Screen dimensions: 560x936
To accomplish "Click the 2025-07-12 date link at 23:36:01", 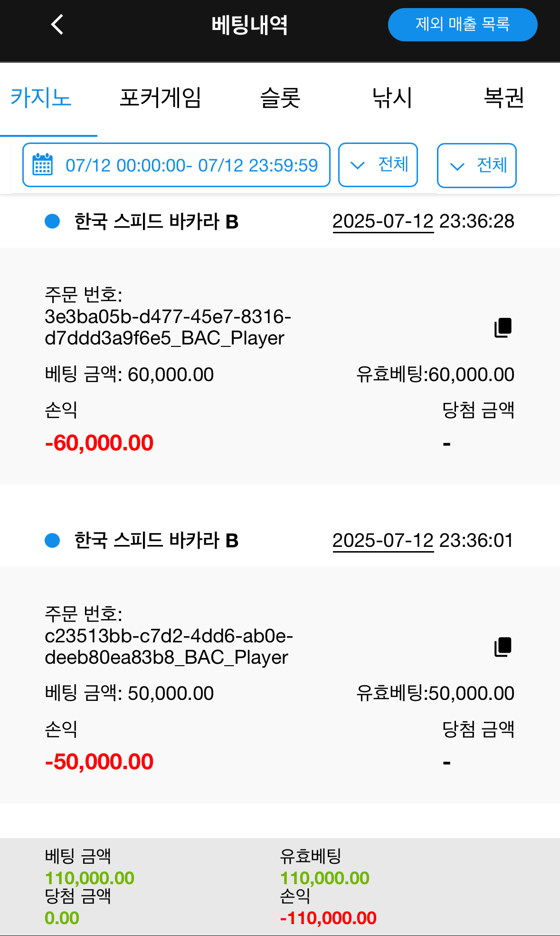I will [x=383, y=541].
